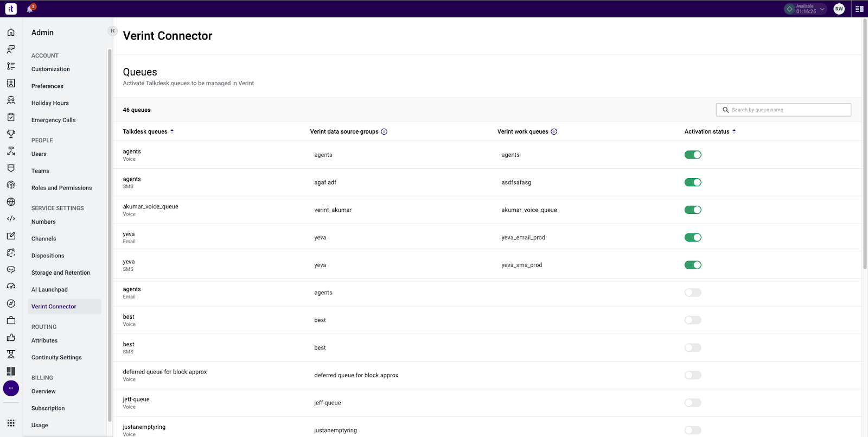This screenshot has height=437, width=868.
Task: Open billing Overview
Action: click(x=43, y=391)
